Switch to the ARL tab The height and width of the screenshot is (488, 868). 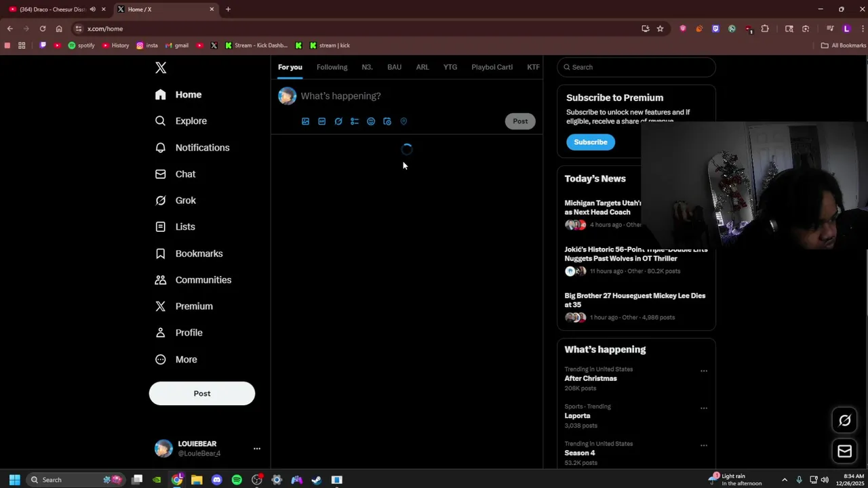pos(422,67)
